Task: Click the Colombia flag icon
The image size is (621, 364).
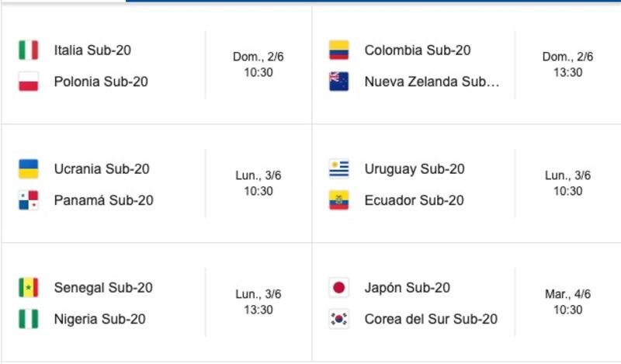Action: point(339,50)
